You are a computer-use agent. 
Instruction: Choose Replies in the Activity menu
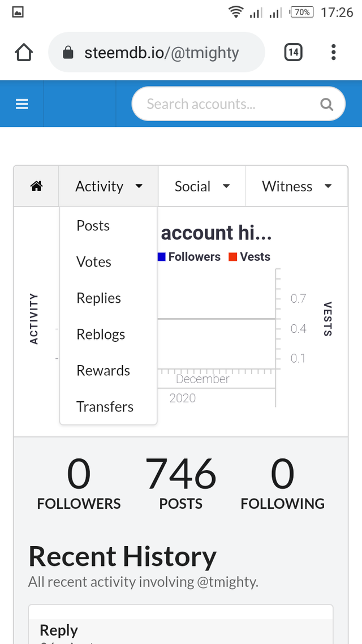(x=99, y=298)
